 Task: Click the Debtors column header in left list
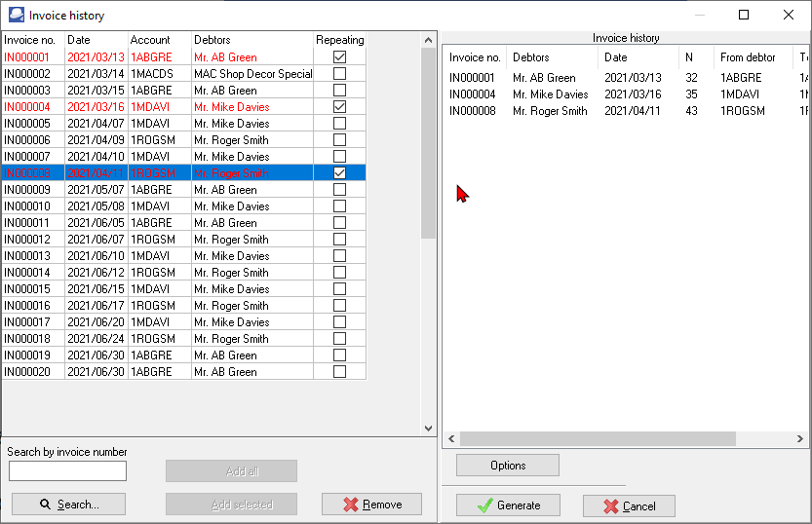point(252,40)
